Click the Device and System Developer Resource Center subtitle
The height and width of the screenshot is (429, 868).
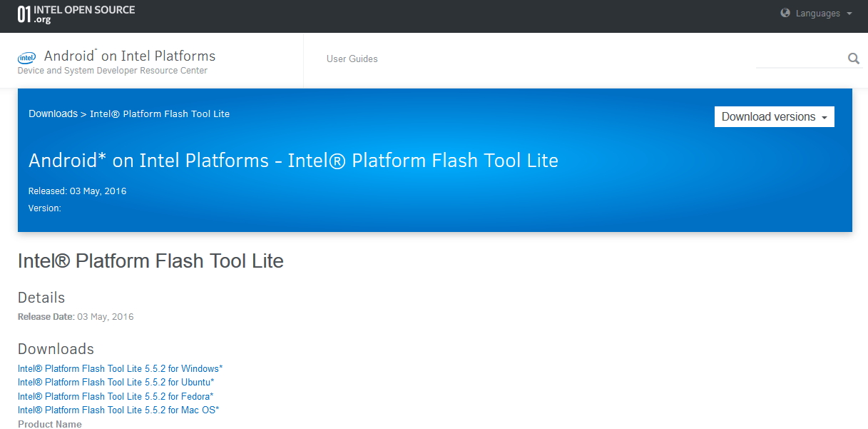click(112, 71)
